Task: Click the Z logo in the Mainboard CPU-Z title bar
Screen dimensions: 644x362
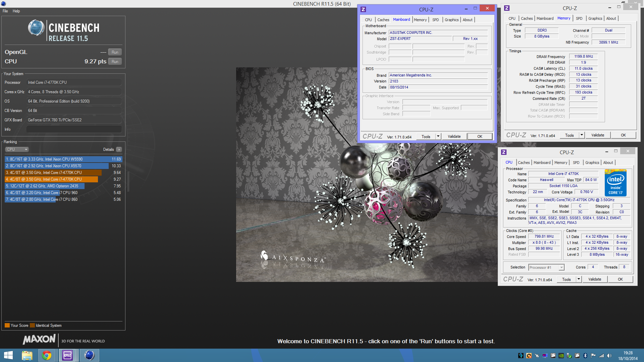Action: coord(363,9)
